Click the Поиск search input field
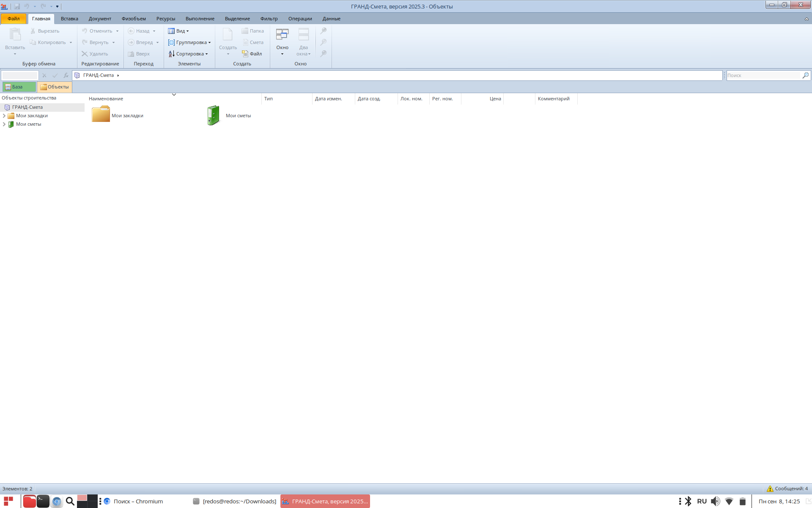Image resolution: width=812 pixels, height=508 pixels. [x=763, y=75]
